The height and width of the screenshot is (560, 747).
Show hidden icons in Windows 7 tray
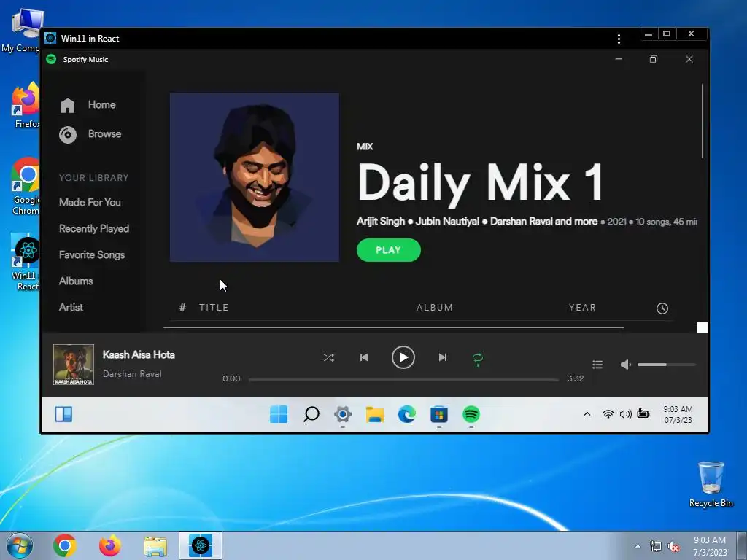point(638,546)
